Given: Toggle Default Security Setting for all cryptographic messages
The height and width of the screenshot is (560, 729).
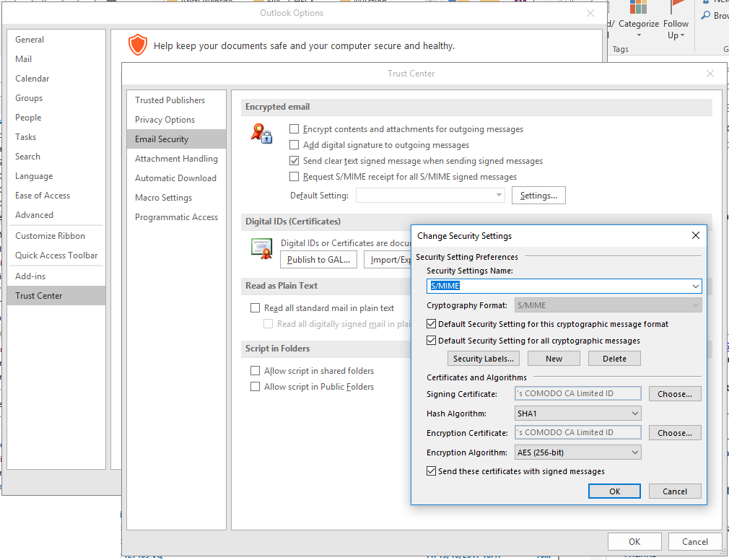Looking at the screenshot, I should [431, 340].
